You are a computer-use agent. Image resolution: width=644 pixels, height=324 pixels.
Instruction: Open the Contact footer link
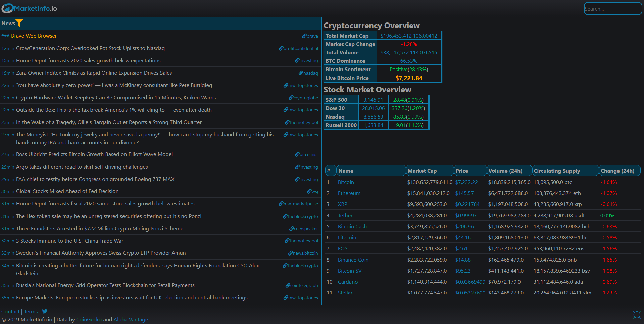pyautogui.click(x=10, y=311)
